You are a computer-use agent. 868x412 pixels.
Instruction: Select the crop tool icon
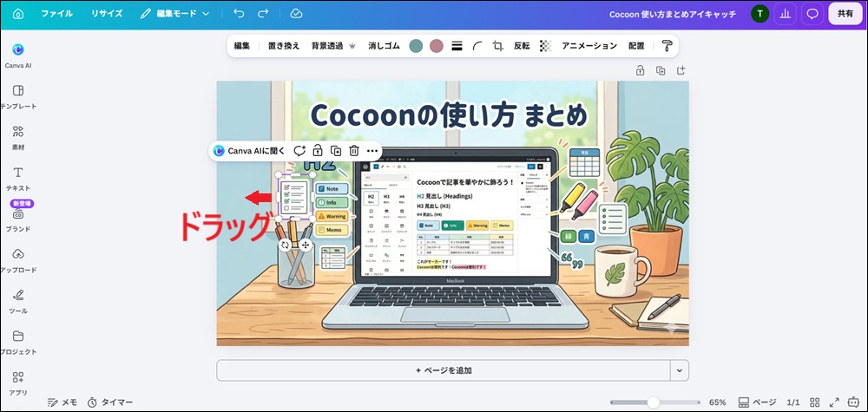[498, 47]
